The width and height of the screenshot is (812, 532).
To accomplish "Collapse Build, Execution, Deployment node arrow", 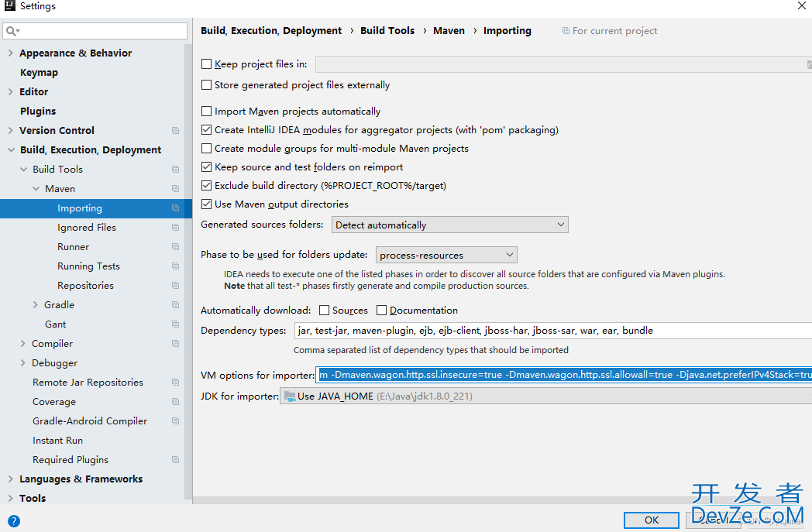I will (11, 150).
